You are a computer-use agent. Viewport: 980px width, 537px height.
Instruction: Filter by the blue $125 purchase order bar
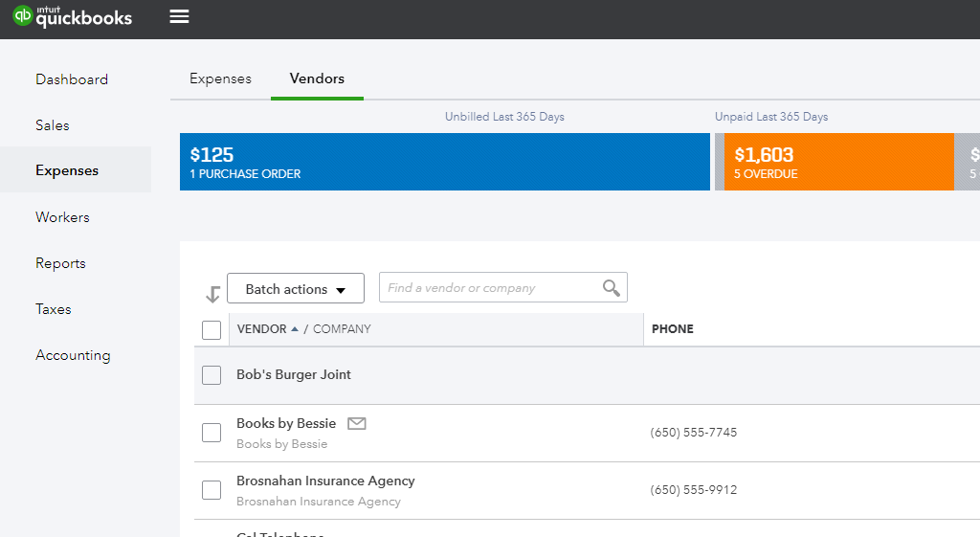(444, 162)
